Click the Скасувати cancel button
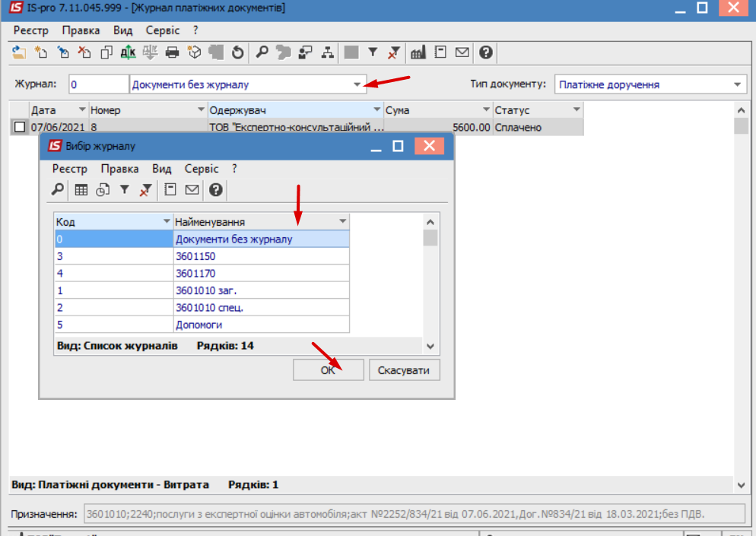Screen dimensions: 756x536 (x=404, y=370)
